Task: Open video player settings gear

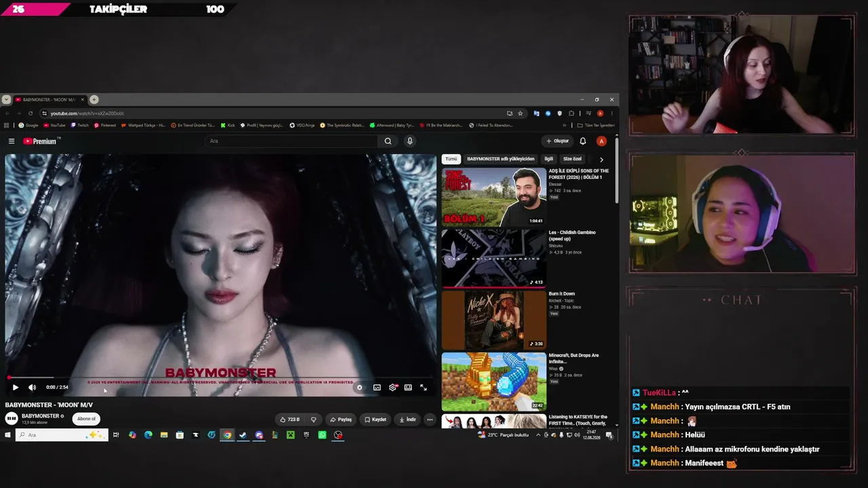Action: click(x=393, y=388)
